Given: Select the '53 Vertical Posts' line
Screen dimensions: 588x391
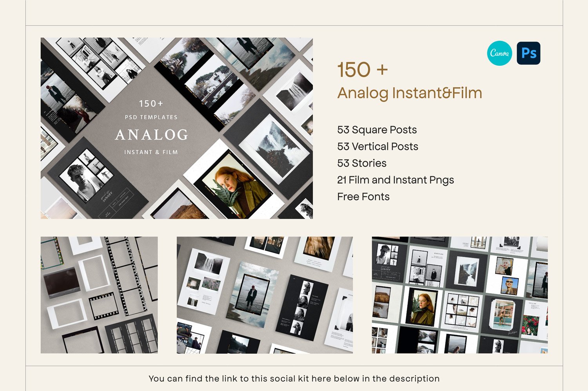Looking at the screenshot, I should click(x=377, y=147).
